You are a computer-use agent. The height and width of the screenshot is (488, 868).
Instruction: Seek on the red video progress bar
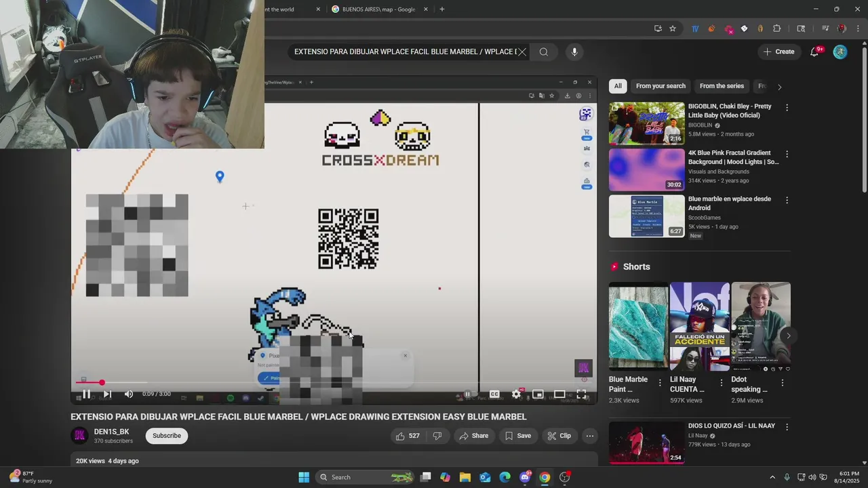pos(334,383)
